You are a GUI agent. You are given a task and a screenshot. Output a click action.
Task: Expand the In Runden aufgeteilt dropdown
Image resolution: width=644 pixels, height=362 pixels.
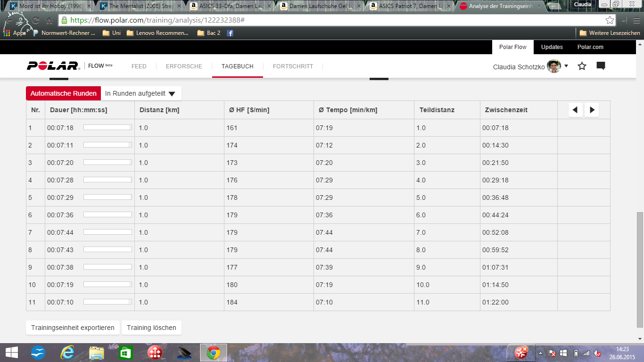tap(140, 93)
